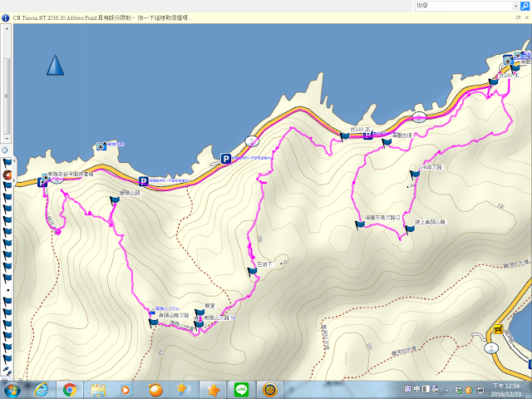
Task: Select the flag waypoint below the 山頭 label
Action: tap(115, 200)
